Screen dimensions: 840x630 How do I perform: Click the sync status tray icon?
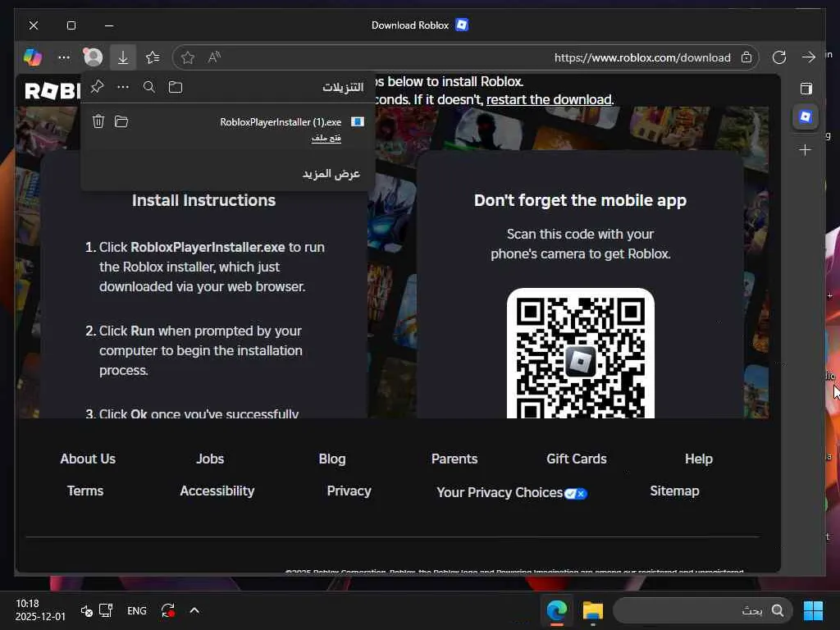(x=167, y=610)
